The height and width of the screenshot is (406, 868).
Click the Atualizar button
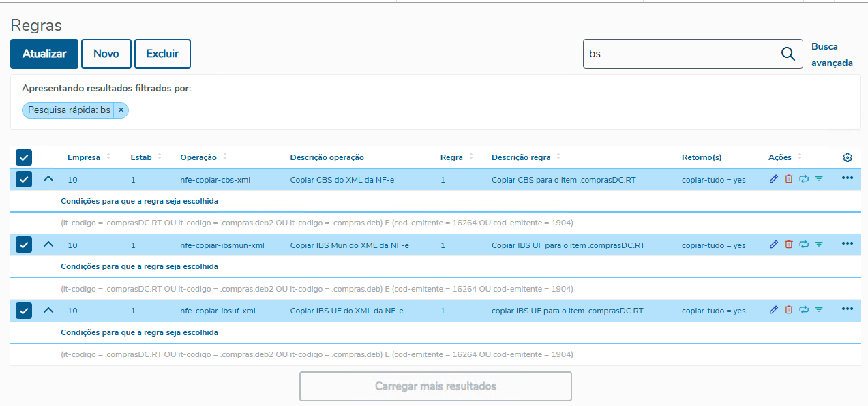[x=44, y=54]
